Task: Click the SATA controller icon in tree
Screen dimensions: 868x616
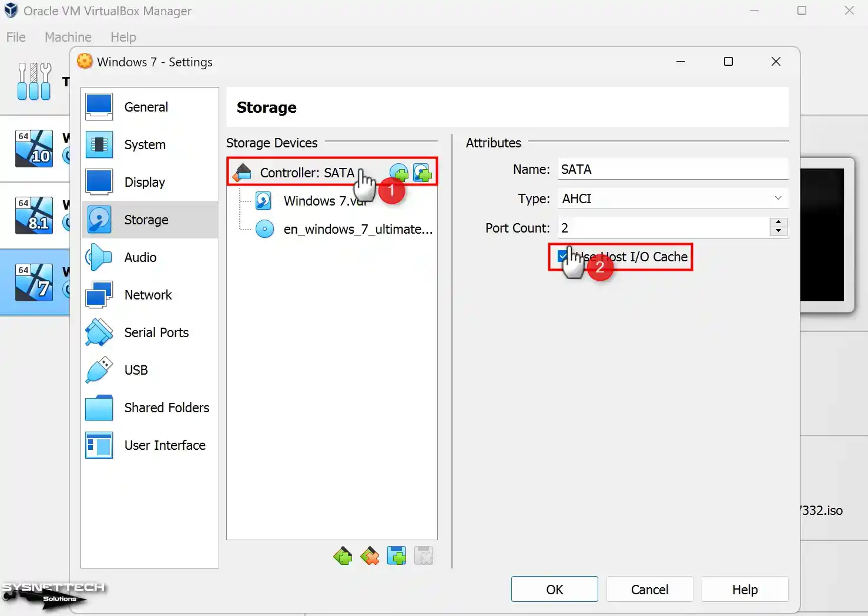Action: click(242, 173)
